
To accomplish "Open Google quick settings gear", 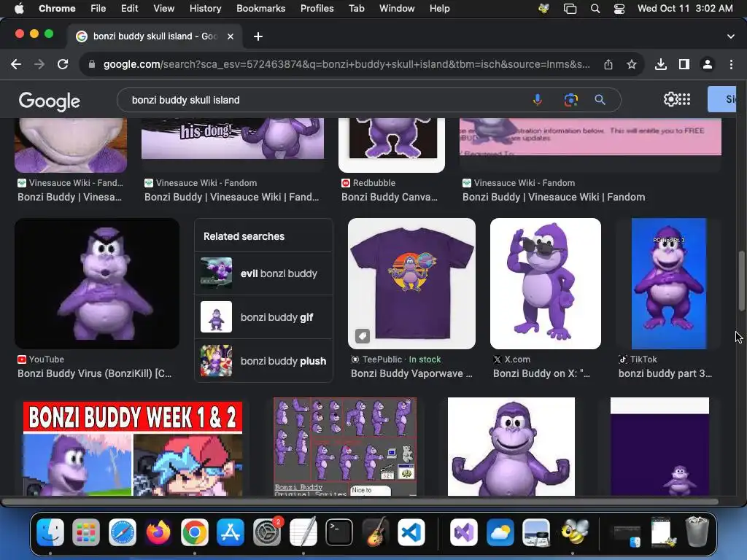I will click(670, 99).
